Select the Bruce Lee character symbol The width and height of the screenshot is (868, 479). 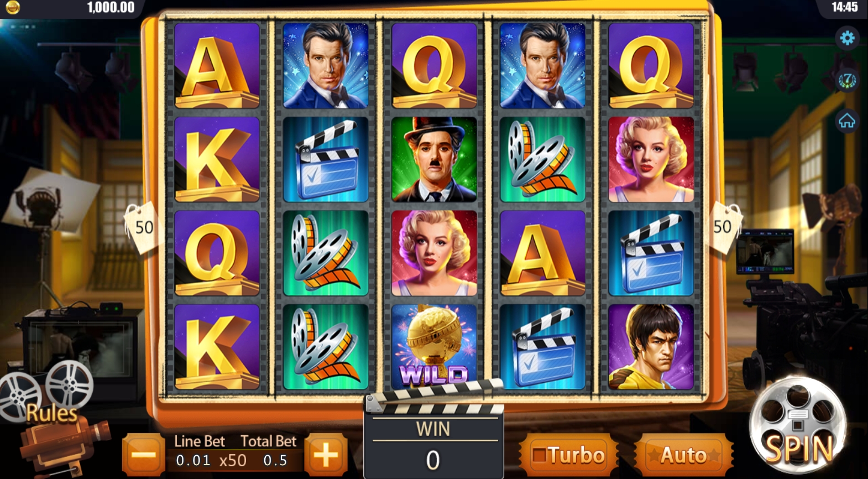tap(651, 347)
